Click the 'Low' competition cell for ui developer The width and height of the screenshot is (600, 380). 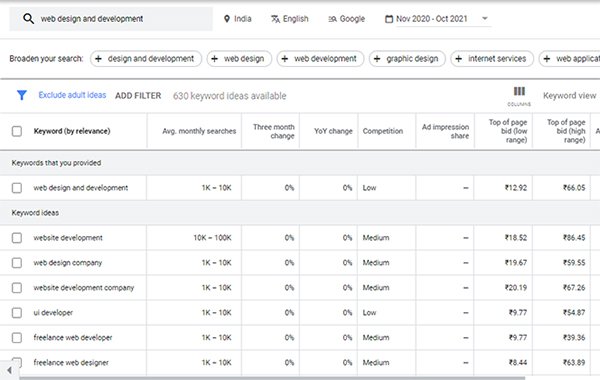370,313
